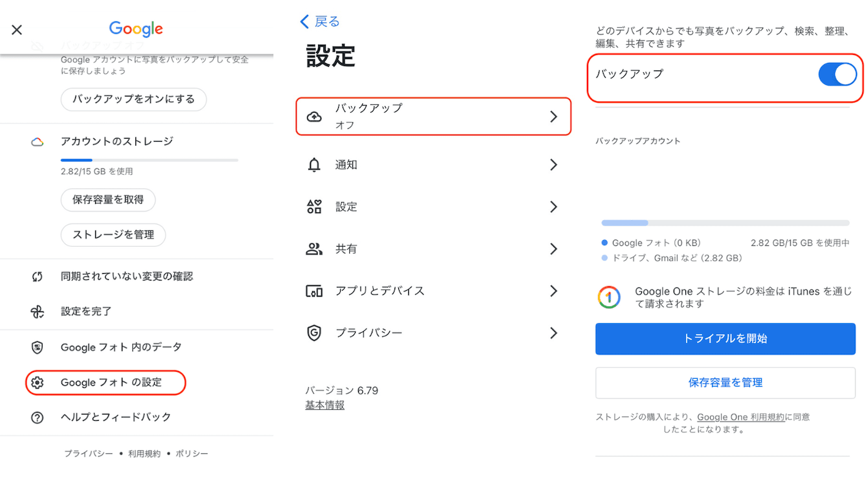Expand the 共有 row chevron
The image size is (868, 496).
553,249
